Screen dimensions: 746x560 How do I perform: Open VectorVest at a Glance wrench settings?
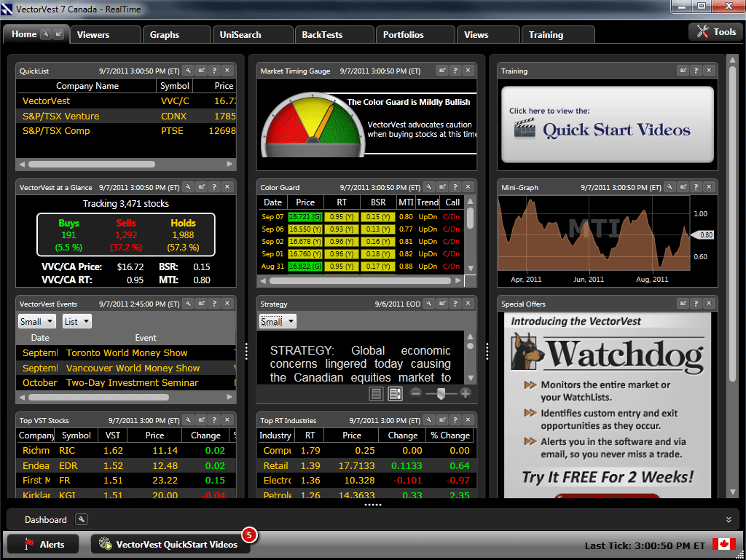click(189, 187)
